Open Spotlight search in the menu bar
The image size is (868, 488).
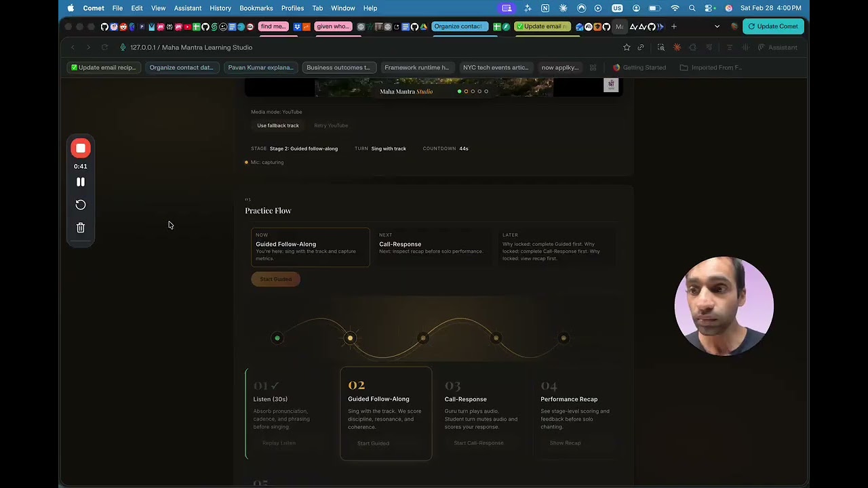692,8
